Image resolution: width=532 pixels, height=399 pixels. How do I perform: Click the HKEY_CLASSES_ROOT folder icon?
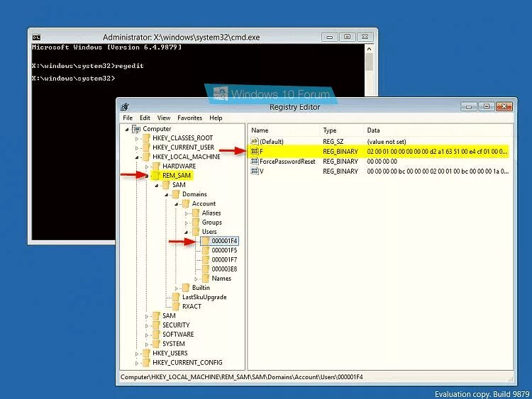point(146,138)
